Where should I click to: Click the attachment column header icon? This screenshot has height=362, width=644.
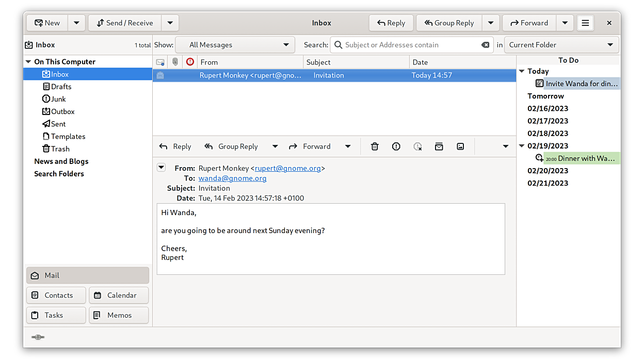(x=175, y=62)
